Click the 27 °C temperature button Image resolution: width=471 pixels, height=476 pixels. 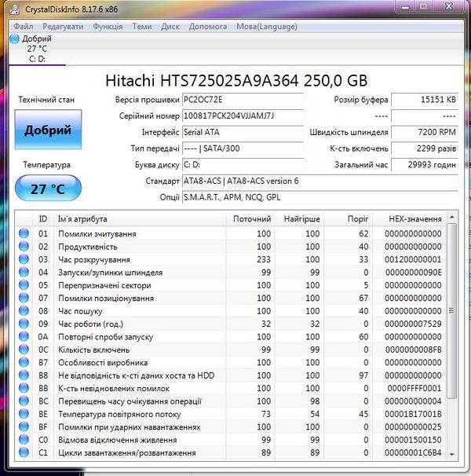(x=48, y=189)
